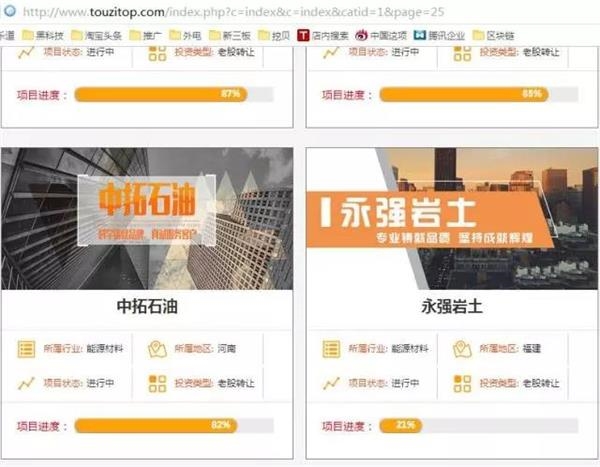Open the red T 店内搜索 bookmark

(x=323, y=36)
